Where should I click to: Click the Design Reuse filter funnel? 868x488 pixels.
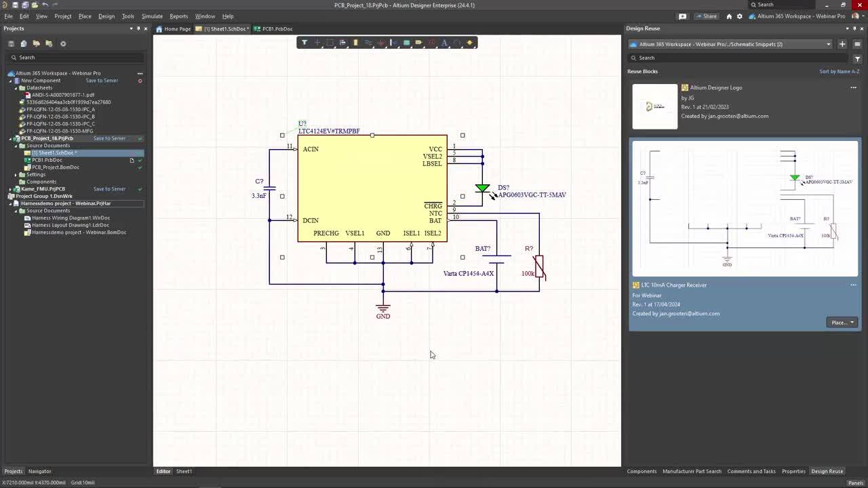pyautogui.click(x=857, y=58)
